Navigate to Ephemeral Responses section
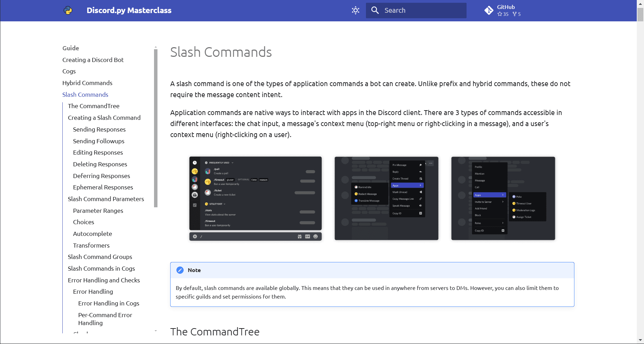The height and width of the screenshot is (344, 644). coord(103,187)
